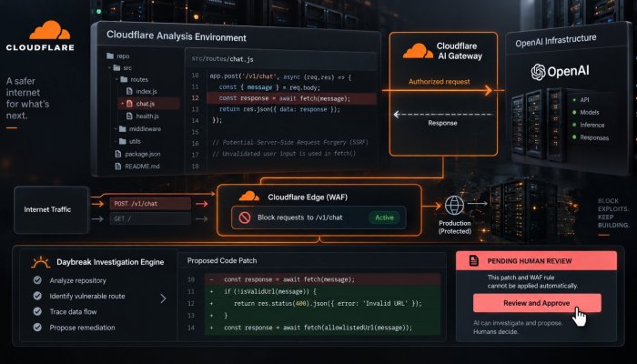The image size is (637, 364).
Task: Click the Authorized request arrow label
Action: click(440, 82)
